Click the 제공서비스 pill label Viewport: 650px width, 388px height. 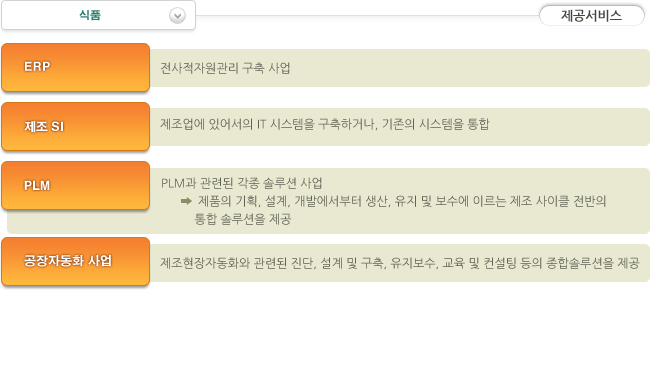click(x=592, y=16)
